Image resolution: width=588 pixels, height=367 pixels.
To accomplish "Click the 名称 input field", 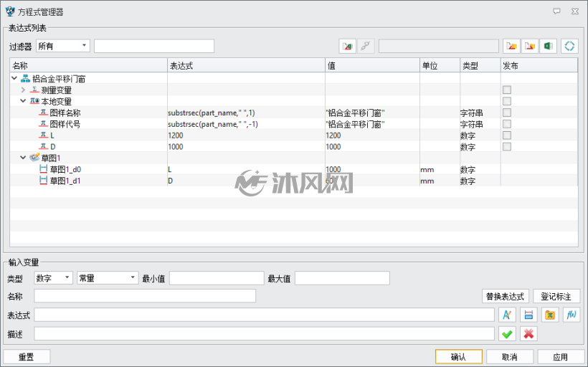I will pos(145,296).
